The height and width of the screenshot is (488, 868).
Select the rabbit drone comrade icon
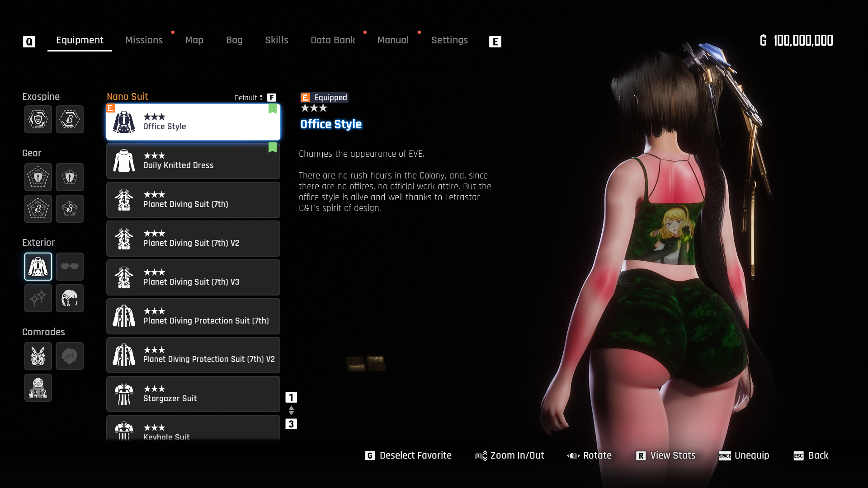(x=38, y=356)
